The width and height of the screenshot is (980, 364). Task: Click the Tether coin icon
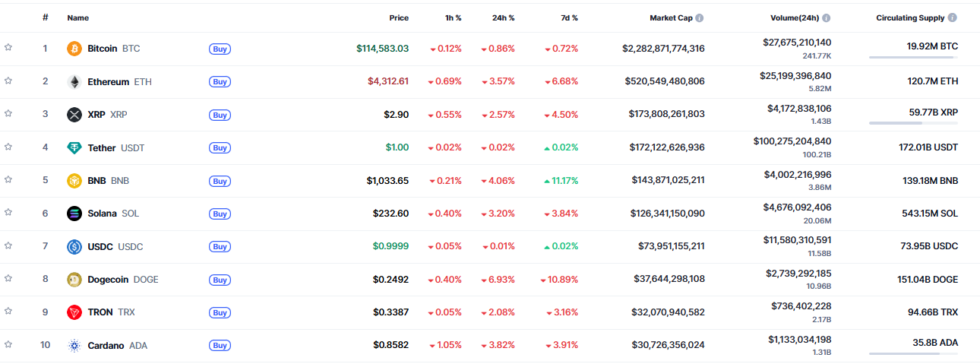[x=74, y=148]
